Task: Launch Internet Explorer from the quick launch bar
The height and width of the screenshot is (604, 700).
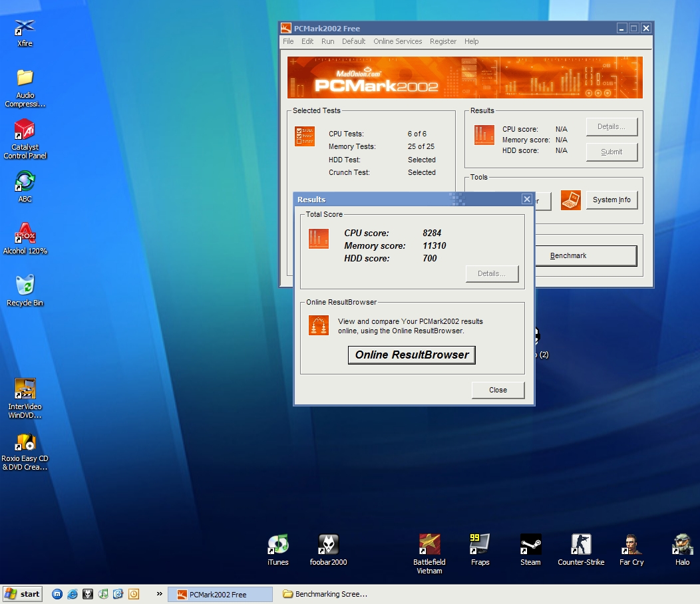Action: point(73,594)
